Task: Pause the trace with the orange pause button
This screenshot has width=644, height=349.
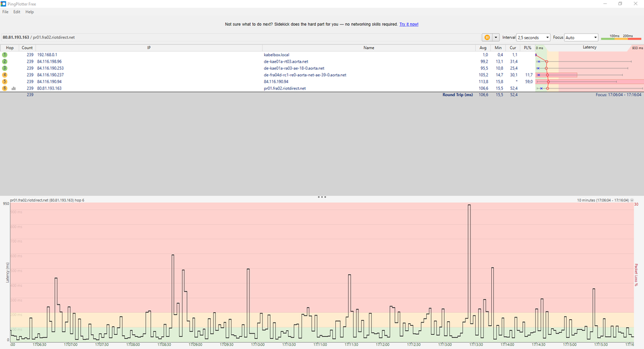Action: point(487,37)
